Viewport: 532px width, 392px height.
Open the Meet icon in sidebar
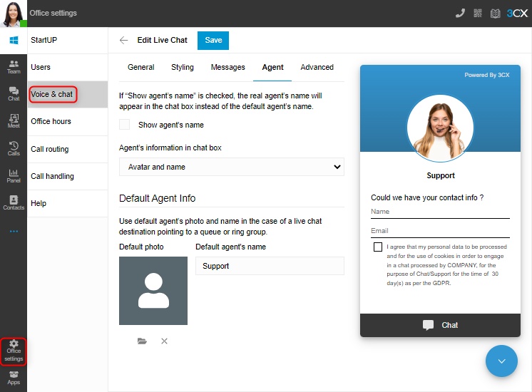[14, 121]
